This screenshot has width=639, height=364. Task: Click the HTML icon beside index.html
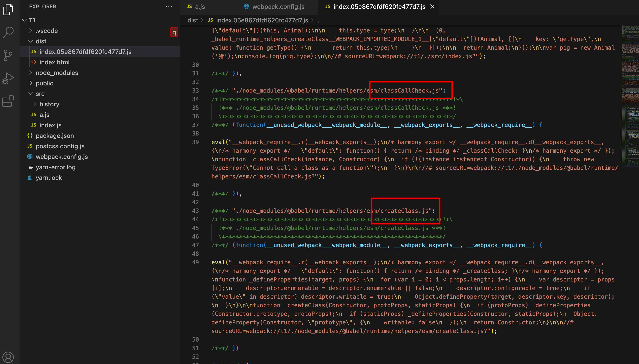(x=34, y=62)
